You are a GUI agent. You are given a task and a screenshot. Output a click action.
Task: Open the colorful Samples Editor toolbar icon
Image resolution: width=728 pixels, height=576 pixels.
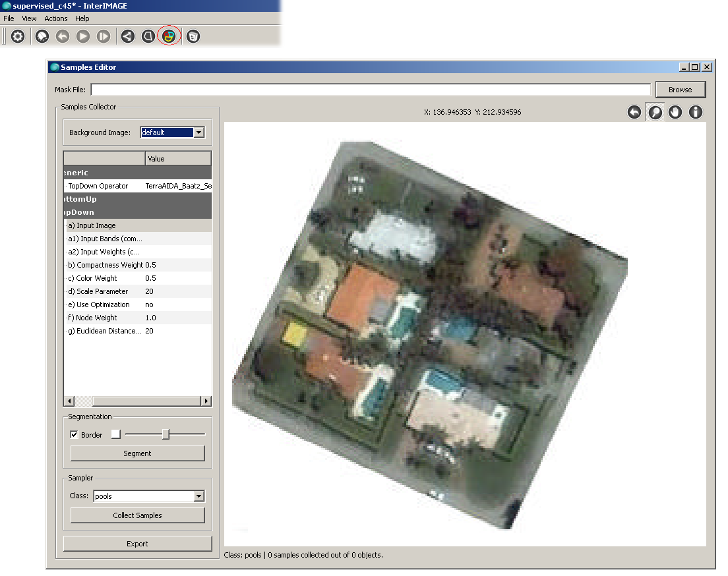point(169,37)
